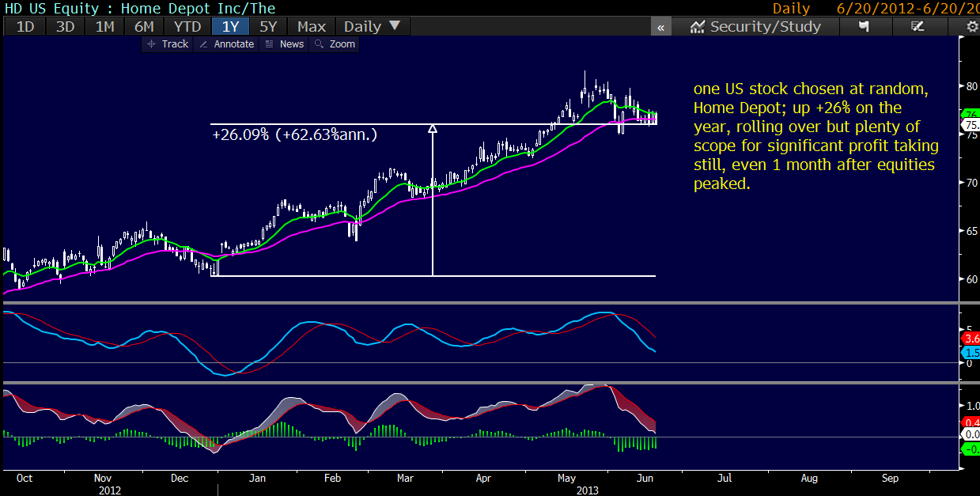Viewport: 980px width, 496px height.
Task: Toggle the News overlay button
Action: [x=284, y=44]
